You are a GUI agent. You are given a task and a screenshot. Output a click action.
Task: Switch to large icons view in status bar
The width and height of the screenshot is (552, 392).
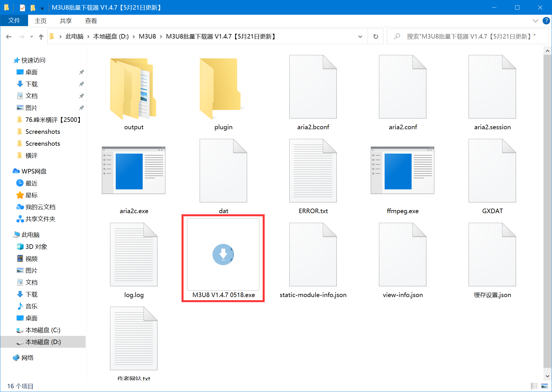click(545, 386)
